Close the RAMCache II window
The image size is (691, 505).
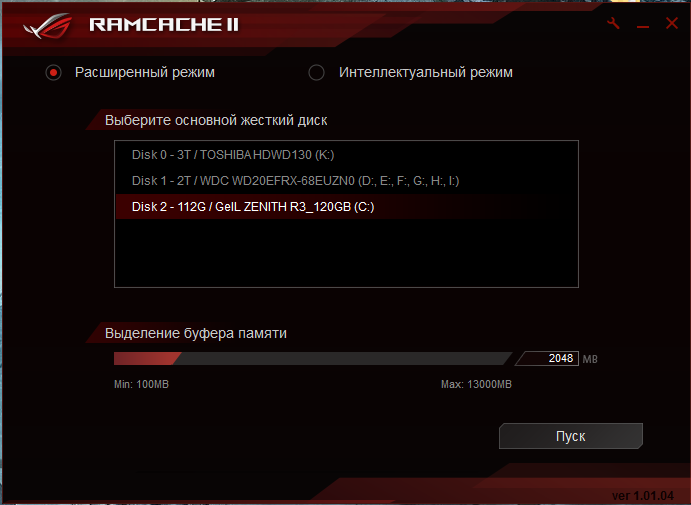tap(672, 23)
